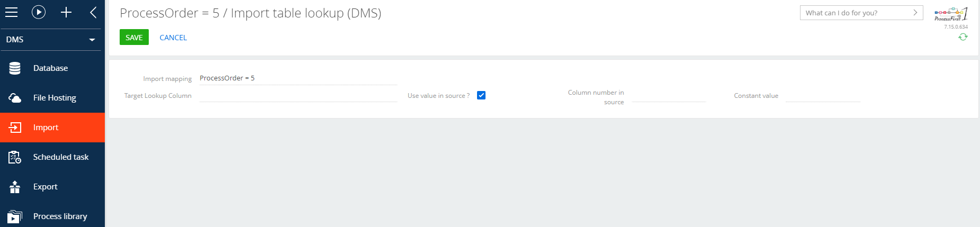Click the plus quick-add icon
Image resolution: width=980 pixels, height=227 pixels.
coord(66,12)
